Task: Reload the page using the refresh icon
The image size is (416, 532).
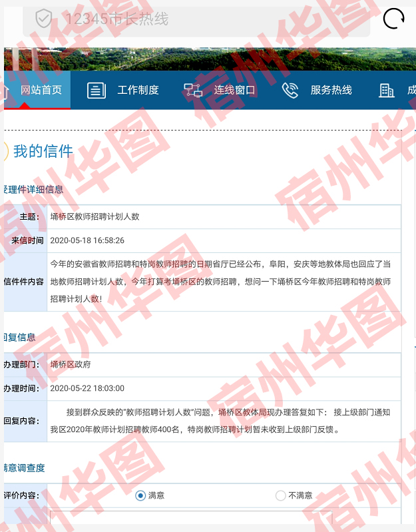Action: (x=393, y=19)
